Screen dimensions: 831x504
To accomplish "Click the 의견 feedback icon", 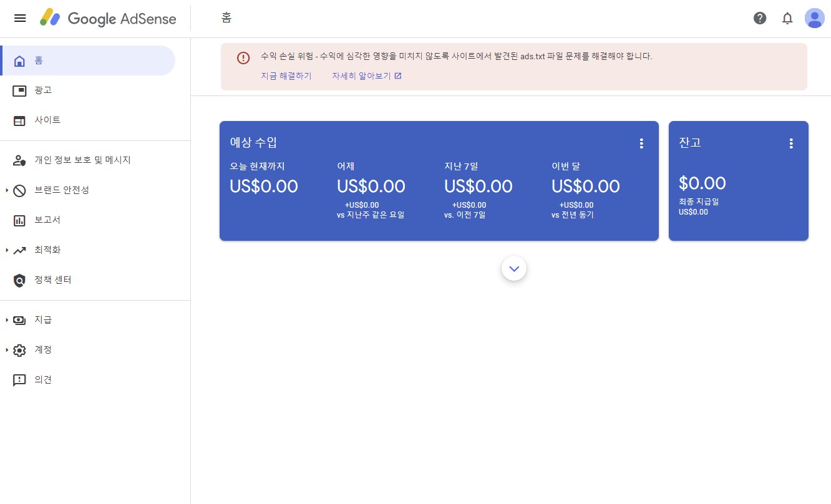I will (x=19, y=380).
